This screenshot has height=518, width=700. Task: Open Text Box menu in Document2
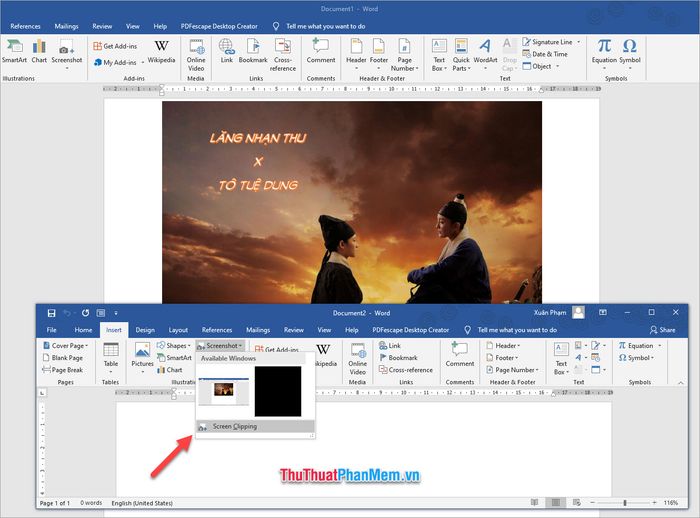pos(561,359)
